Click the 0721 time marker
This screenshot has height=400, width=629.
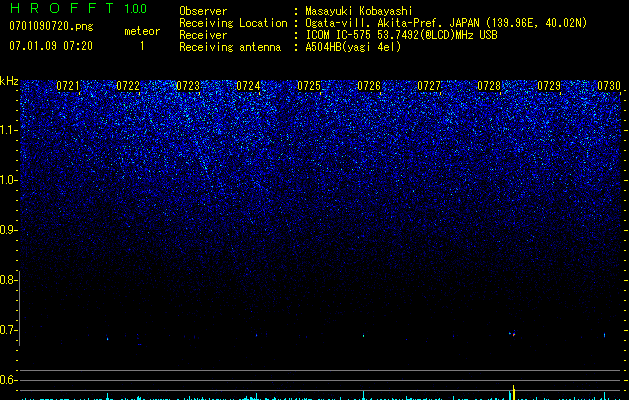(x=68, y=86)
